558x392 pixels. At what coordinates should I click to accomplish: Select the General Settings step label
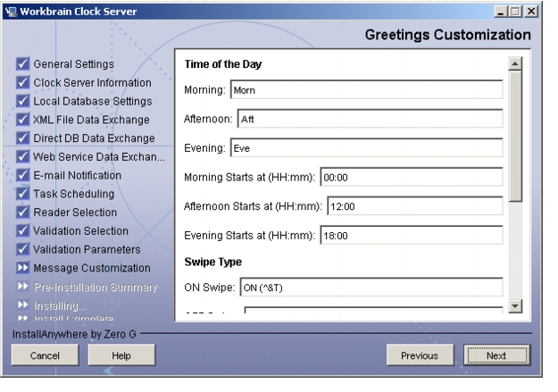tap(74, 64)
